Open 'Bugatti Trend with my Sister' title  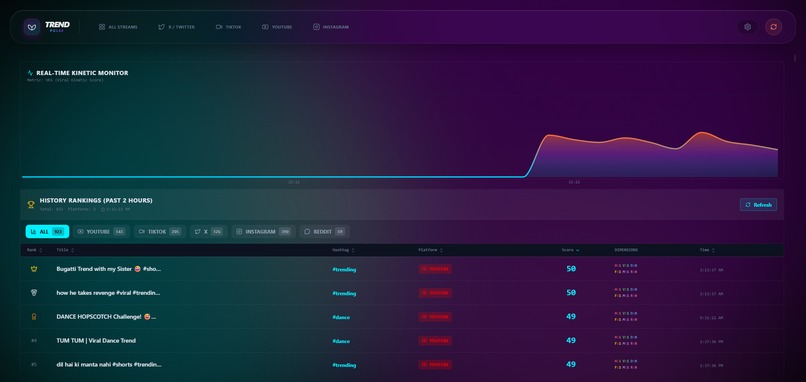tap(108, 269)
